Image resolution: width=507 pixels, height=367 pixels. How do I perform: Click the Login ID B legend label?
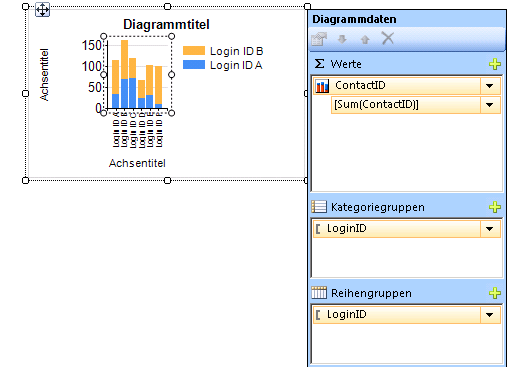(237, 51)
